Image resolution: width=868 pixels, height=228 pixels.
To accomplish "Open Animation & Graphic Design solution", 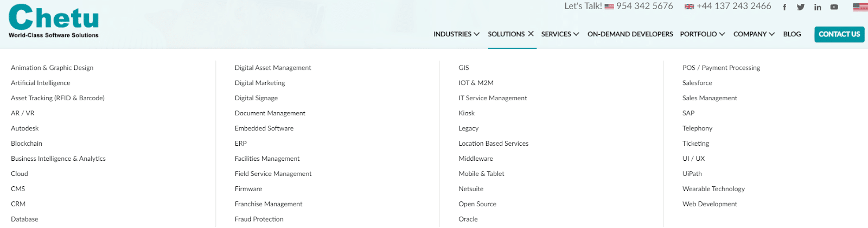I will point(52,68).
